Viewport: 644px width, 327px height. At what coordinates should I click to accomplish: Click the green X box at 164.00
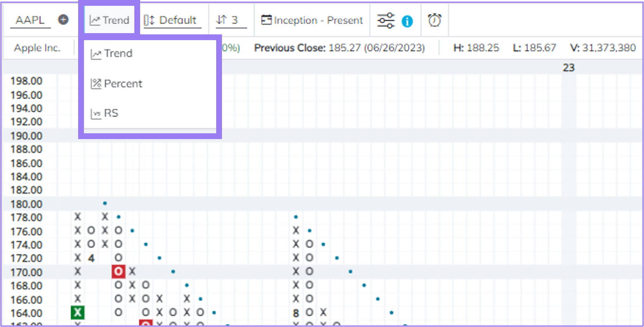click(x=77, y=313)
